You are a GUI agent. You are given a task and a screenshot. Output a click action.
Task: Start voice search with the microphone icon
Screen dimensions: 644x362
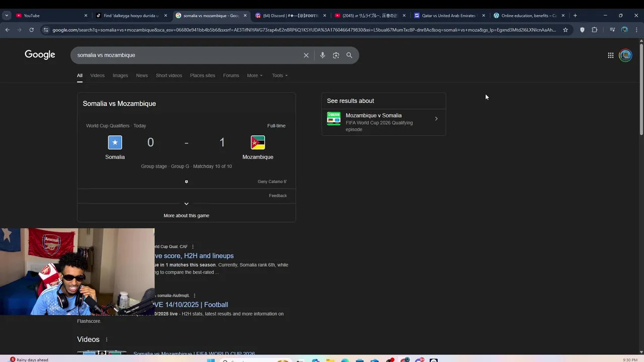323,55
